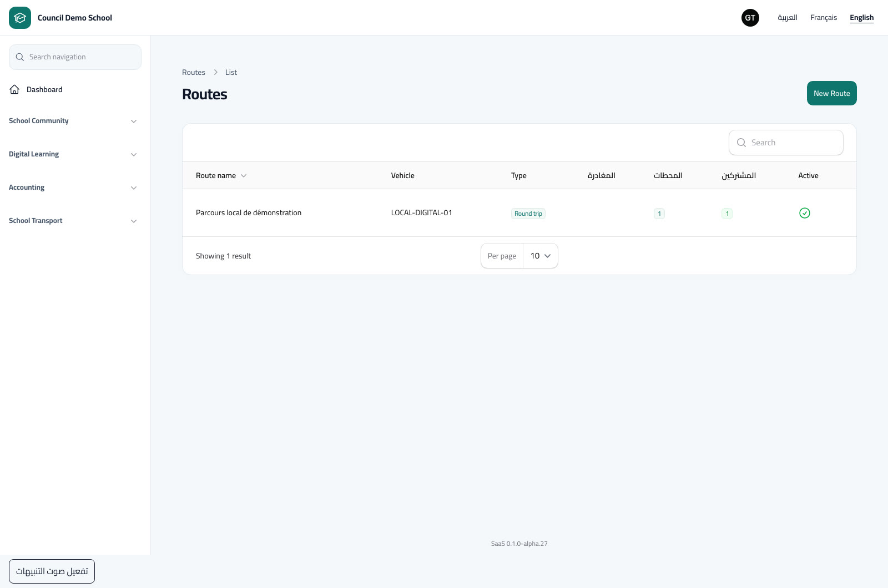Click the المحطات column header
The height and width of the screenshot is (588, 888).
tap(668, 175)
